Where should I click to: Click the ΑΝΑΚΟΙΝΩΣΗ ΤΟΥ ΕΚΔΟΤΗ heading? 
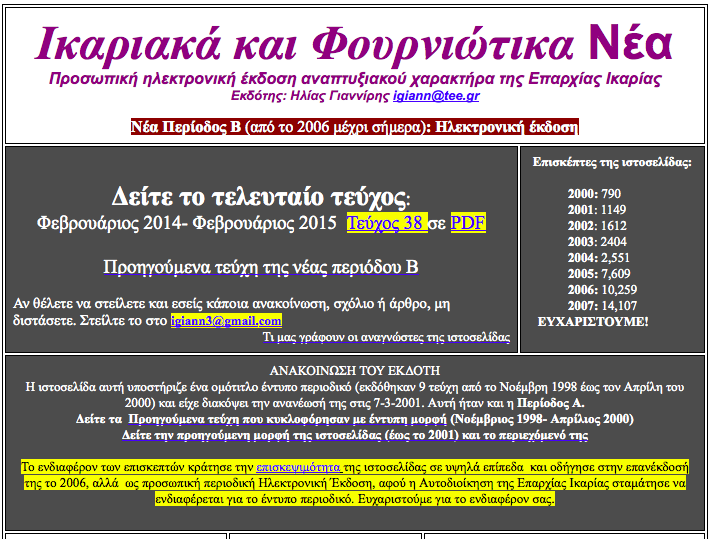(355, 371)
